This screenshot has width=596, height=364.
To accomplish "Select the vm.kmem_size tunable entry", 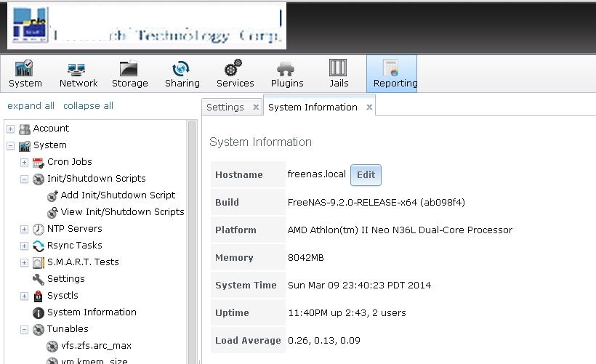I will 94,361.
